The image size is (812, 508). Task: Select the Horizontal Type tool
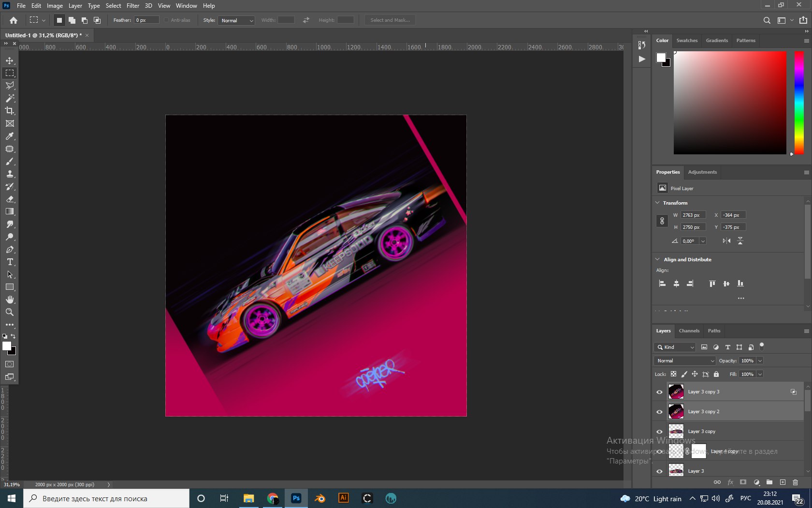(x=10, y=262)
